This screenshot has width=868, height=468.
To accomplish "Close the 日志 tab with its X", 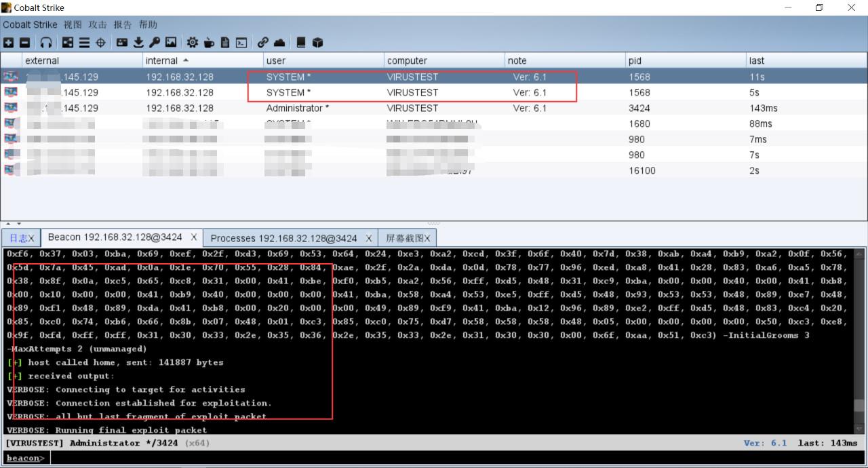I will click(x=31, y=238).
